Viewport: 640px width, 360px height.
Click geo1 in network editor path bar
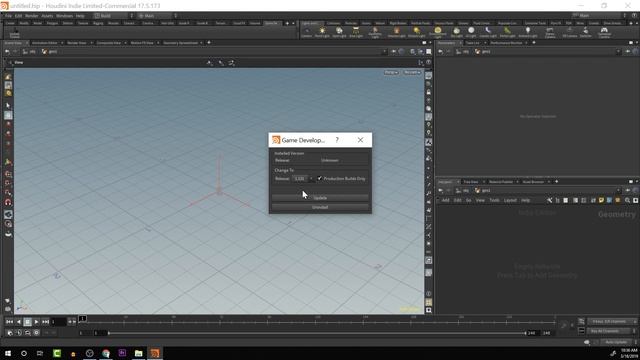click(482, 191)
